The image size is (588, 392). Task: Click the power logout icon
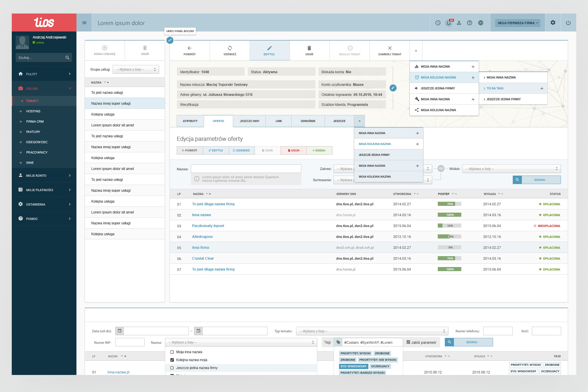tap(568, 23)
